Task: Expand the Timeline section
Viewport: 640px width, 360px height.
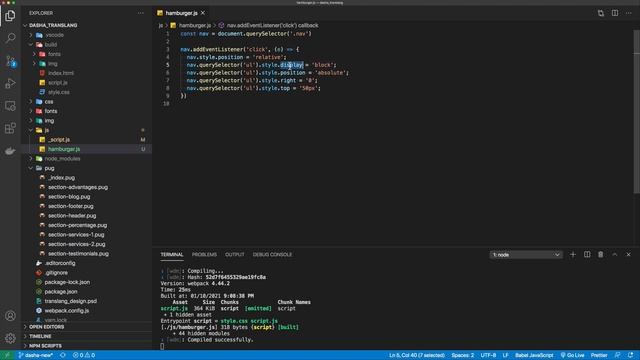Action: tap(40, 336)
